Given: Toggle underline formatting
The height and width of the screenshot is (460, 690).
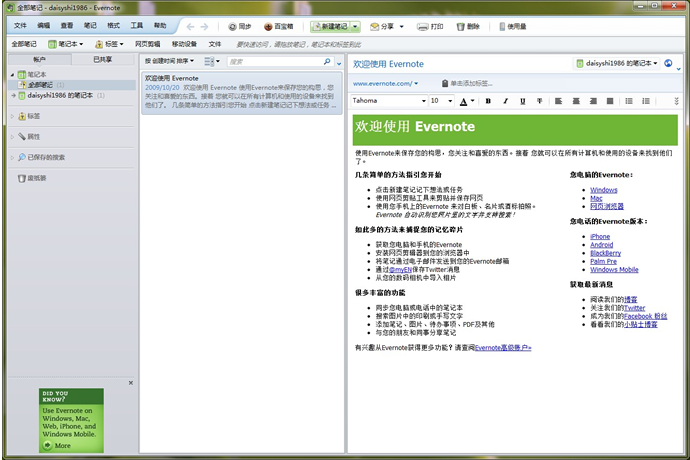Looking at the screenshot, I should pyautogui.click(x=523, y=101).
